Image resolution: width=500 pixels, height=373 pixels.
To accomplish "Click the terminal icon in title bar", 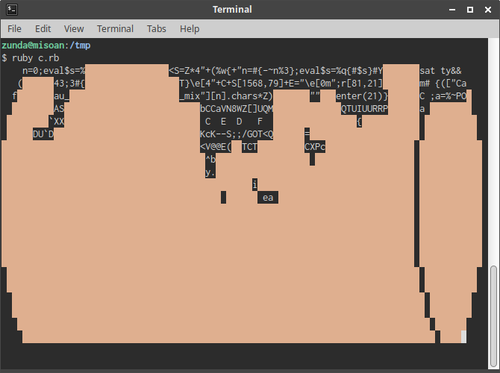I will (x=12, y=9).
